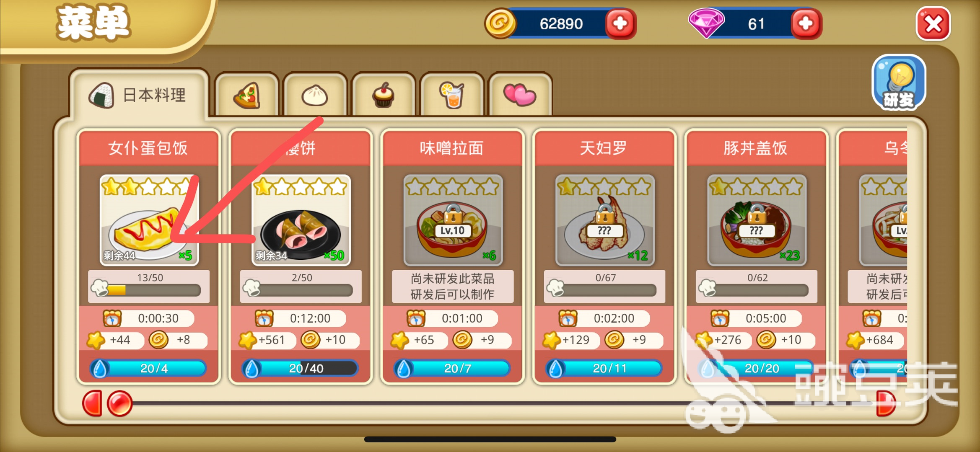Tap the locked 豚丼盖饭 dish image
This screenshot has height=452, width=980.
757,220
